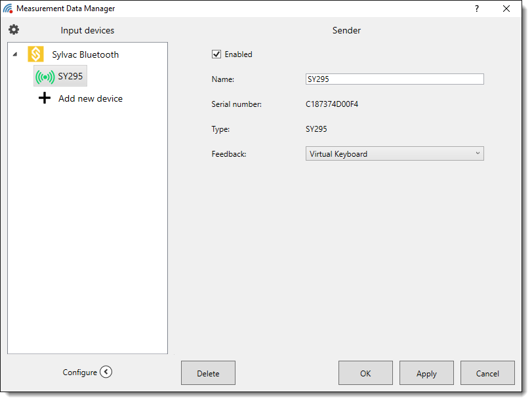Open the Feedback dropdown showing Virtual Keyboard
Screen dimensions: 532x402
394,154
